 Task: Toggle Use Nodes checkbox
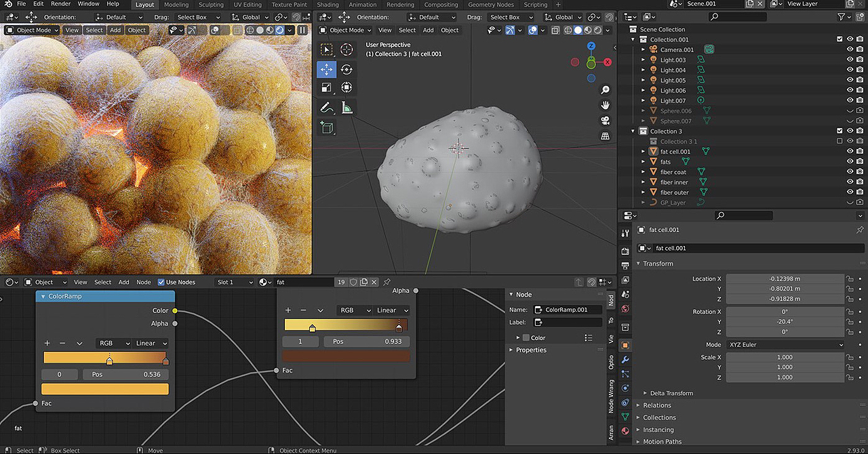[161, 282]
